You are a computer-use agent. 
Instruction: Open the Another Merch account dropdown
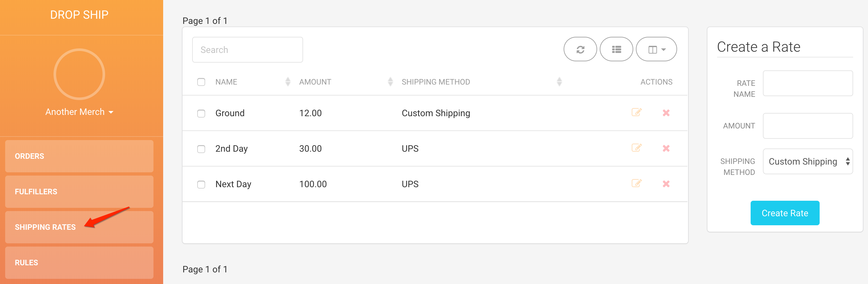(x=79, y=112)
